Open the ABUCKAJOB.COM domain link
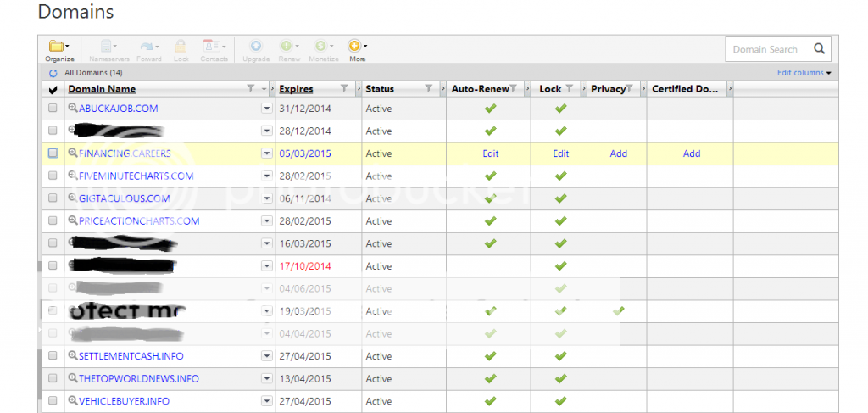868x413 pixels. pyautogui.click(x=119, y=109)
